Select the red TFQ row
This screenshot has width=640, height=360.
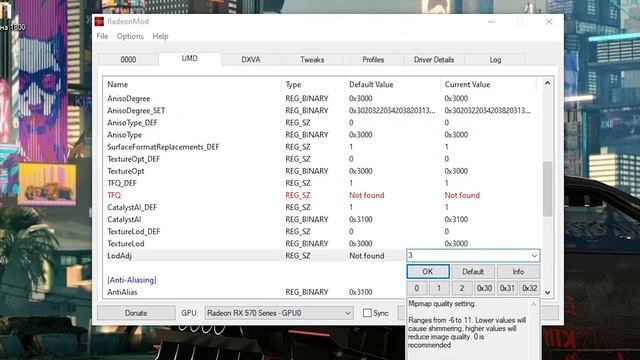322,196
